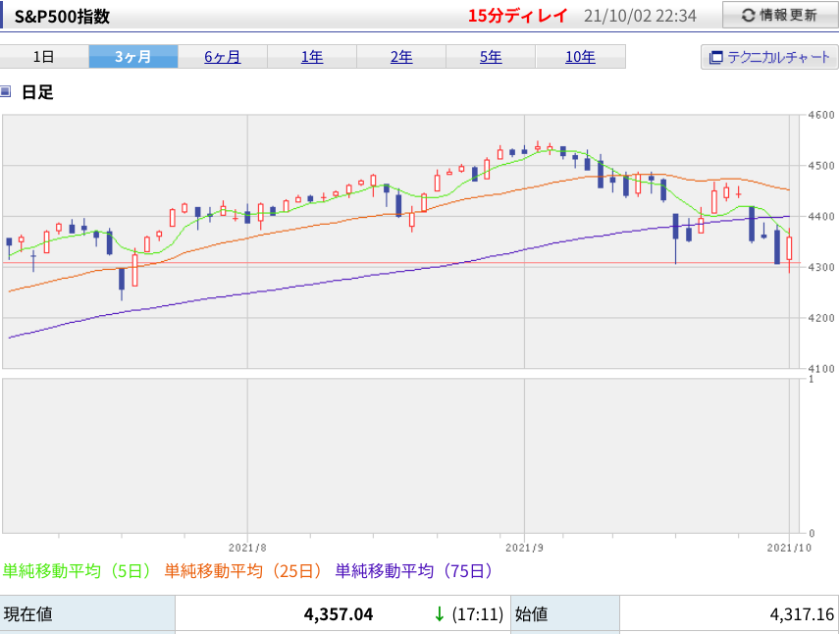Click the 単純移動平均（5日） green legend
This screenshot has height=634, width=840.
78,571
